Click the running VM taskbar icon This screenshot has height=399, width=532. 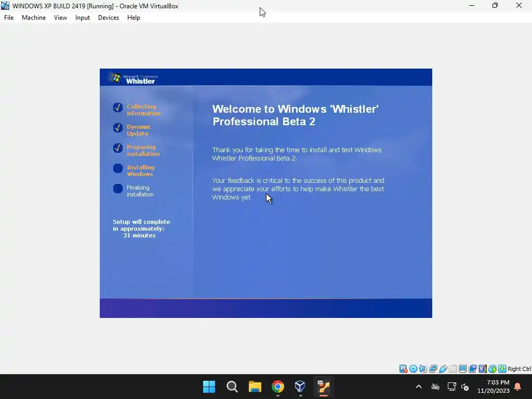[323, 387]
